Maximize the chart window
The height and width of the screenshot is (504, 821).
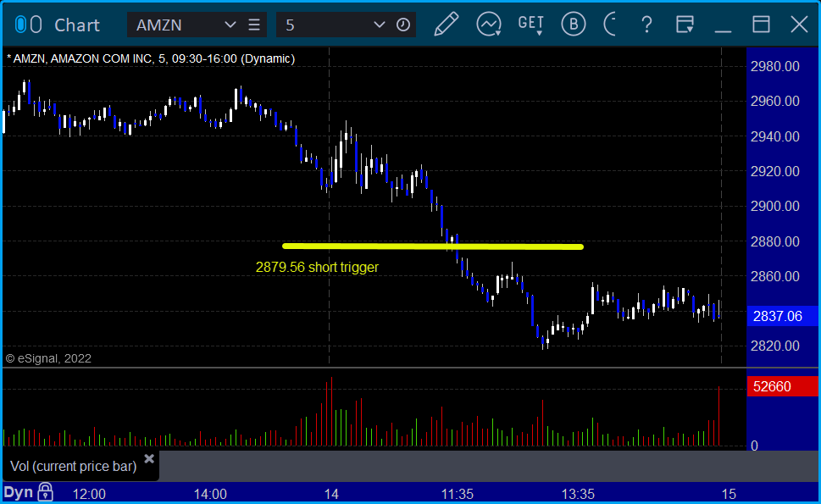tap(761, 25)
